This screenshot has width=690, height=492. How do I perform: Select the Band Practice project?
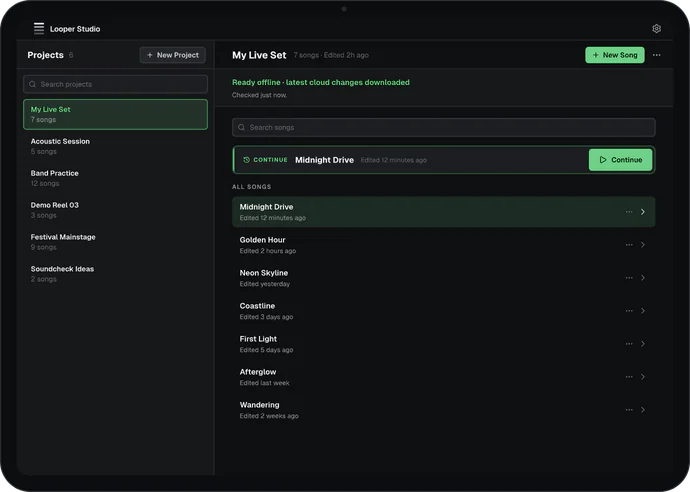[115, 178]
